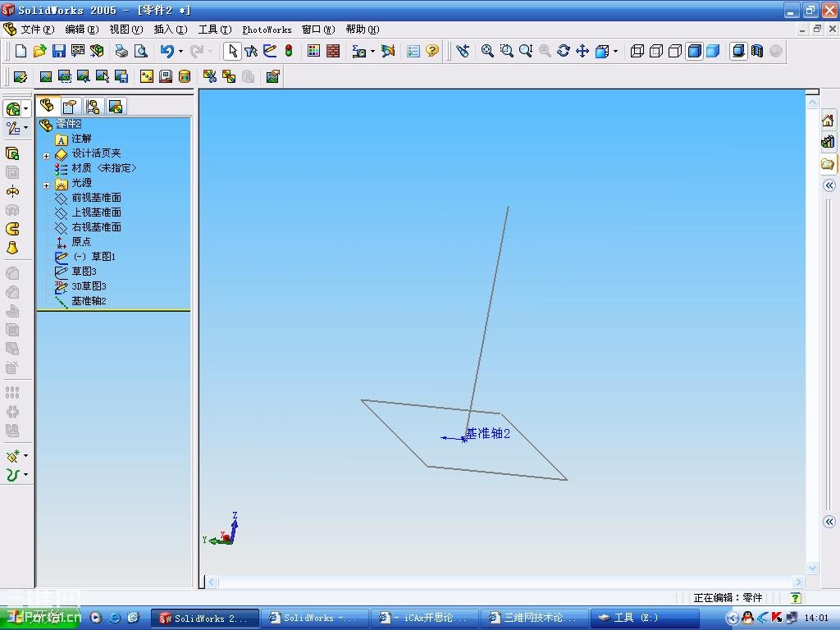Image resolution: width=840 pixels, height=630 pixels.
Task: Switch to Wireframe display mode
Action: 637,51
